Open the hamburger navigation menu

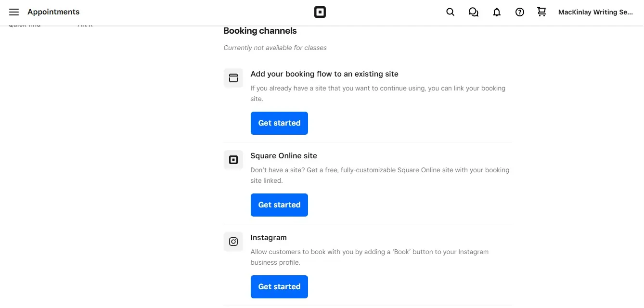coord(14,12)
